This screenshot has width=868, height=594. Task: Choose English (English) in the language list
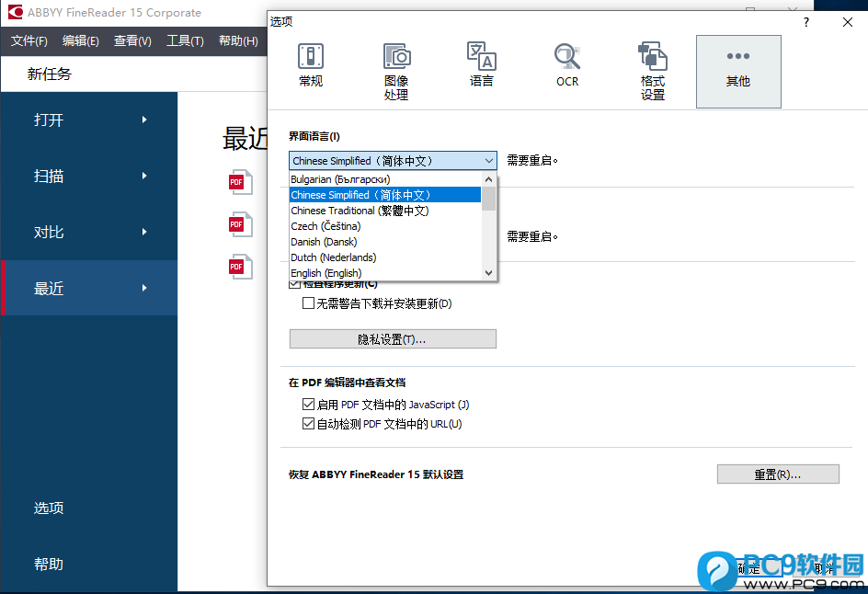point(385,273)
